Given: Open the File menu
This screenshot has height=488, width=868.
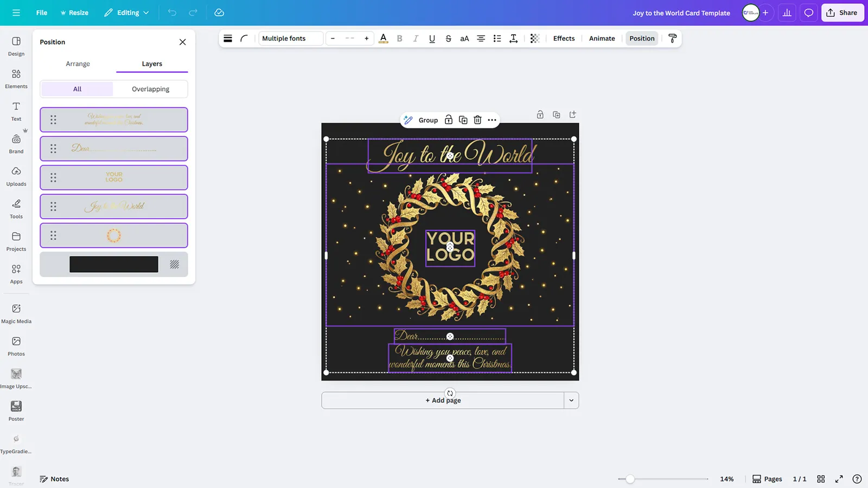Looking at the screenshot, I should (x=41, y=12).
